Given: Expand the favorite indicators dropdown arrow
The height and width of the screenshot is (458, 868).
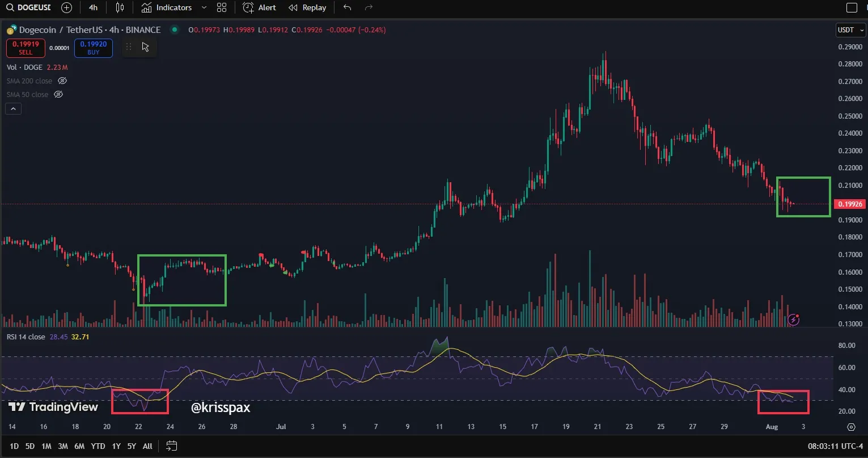Looking at the screenshot, I should point(204,7).
